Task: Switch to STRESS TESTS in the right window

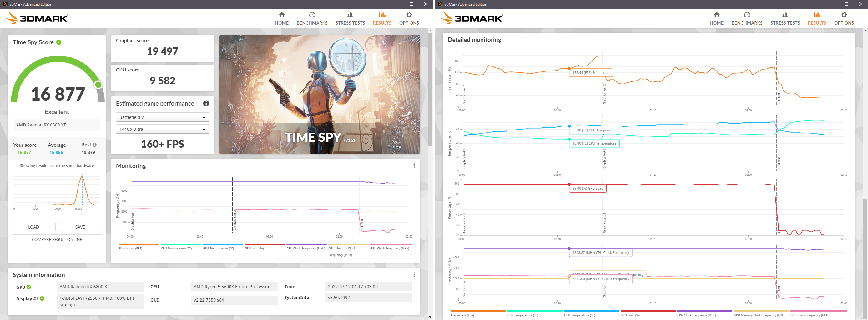Action: pos(785,18)
